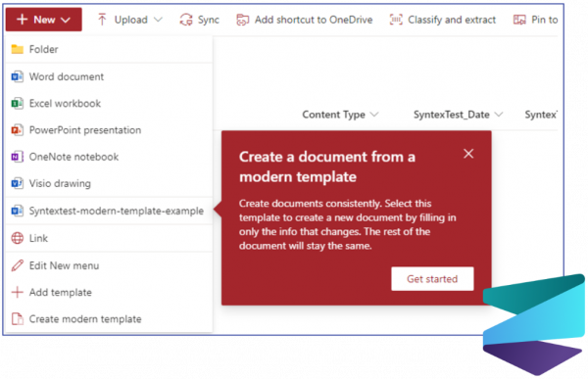Click the Sync icon
Viewport: 588px width, 379px height.
[x=186, y=20]
